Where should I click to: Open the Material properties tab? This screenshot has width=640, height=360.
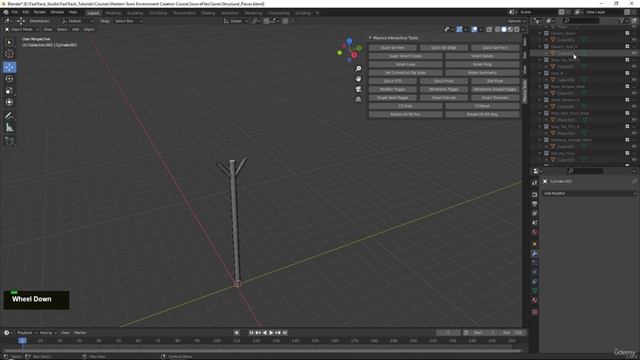pyautogui.click(x=534, y=300)
